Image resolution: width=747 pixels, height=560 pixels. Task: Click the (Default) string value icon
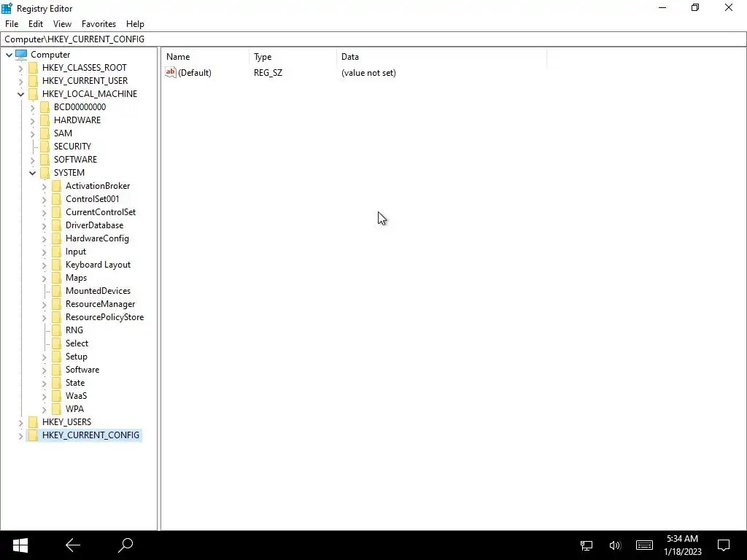click(171, 72)
